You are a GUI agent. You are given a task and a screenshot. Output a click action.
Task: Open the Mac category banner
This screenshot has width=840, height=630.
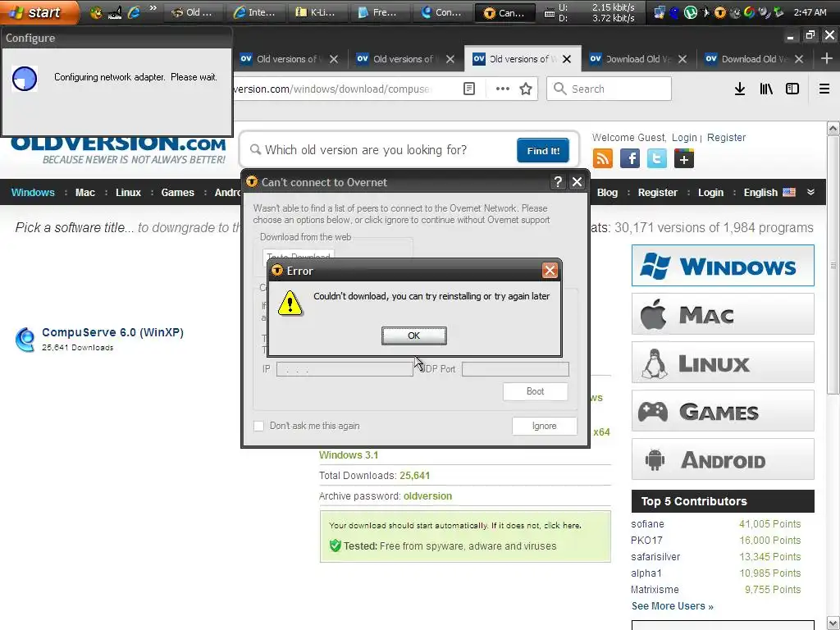click(723, 314)
